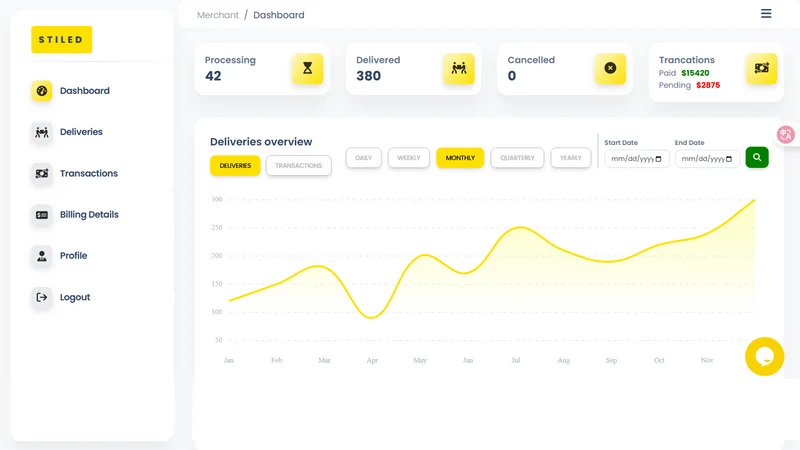
Task: Open Start Date calendar picker icon
Action: 658,159
